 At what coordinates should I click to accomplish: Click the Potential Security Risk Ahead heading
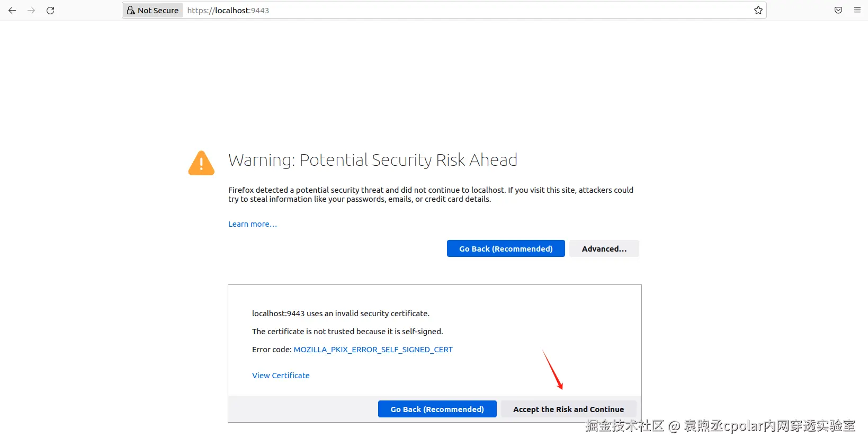[372, 160]
